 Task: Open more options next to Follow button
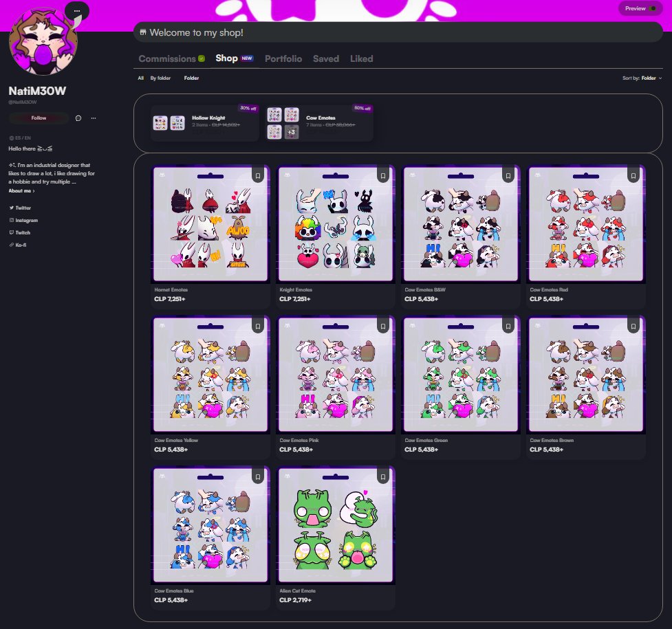pos(94,118)
